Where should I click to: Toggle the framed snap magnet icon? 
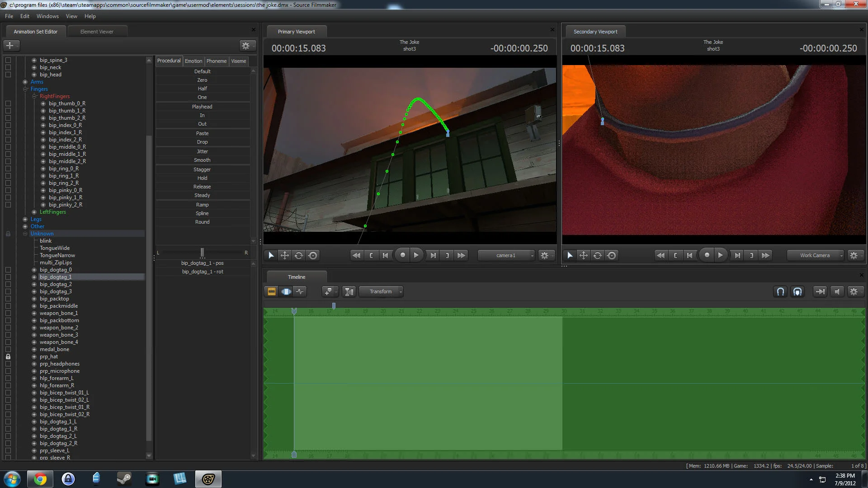pyautogui.click(x=797, y=291)
